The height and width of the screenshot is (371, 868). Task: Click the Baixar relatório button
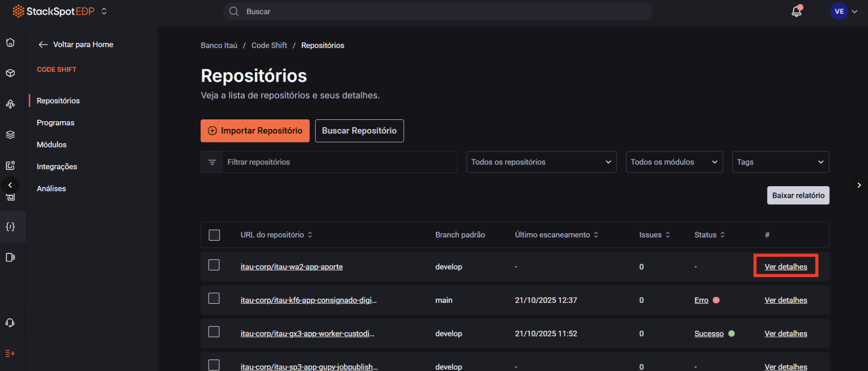coord(798,195)
